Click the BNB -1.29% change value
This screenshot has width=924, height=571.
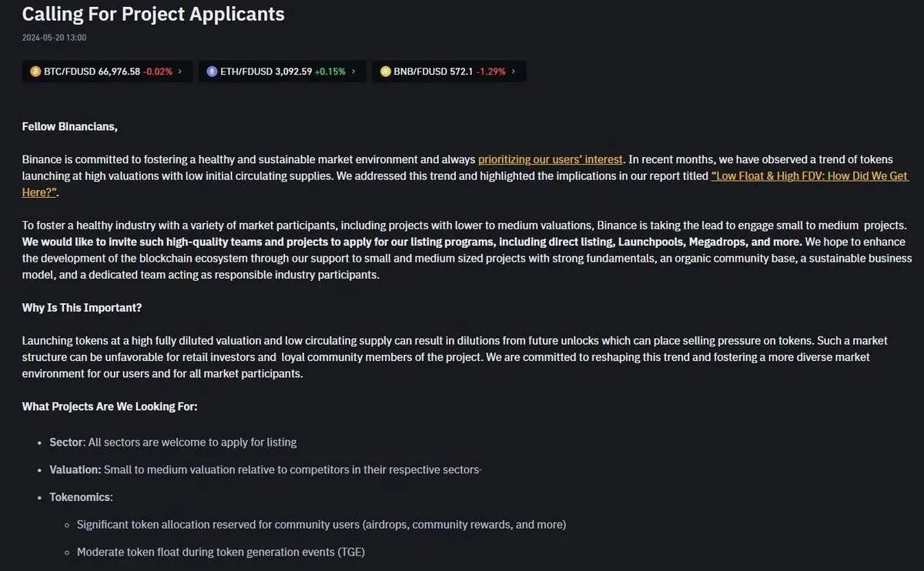pos(490,72)
